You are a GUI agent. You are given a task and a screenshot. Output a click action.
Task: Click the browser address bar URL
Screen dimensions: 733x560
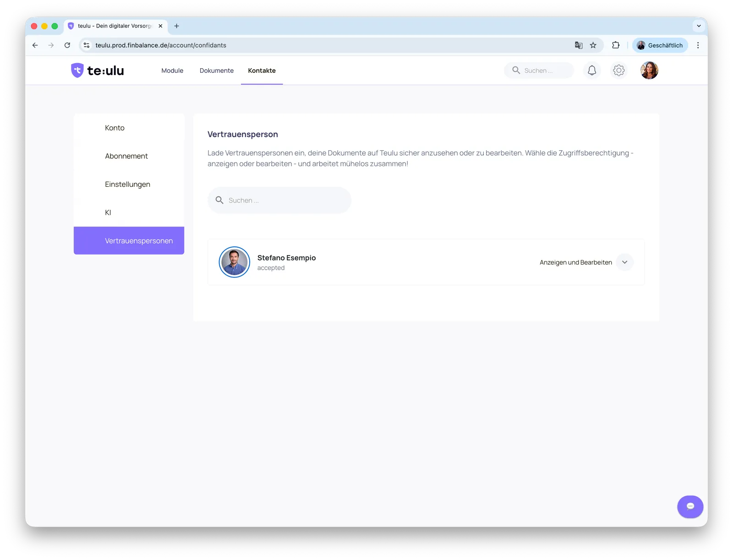click(x=161, y=45)
